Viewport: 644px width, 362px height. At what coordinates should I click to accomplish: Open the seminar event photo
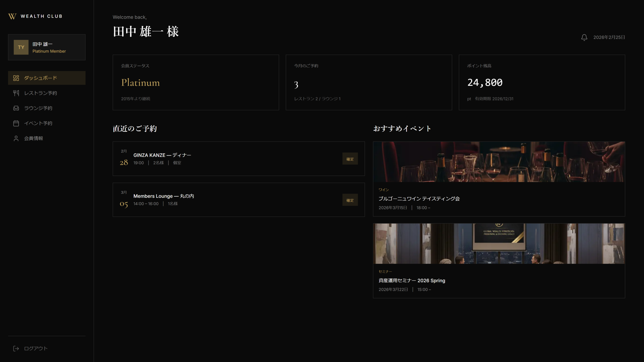click(x=499, y=244)
